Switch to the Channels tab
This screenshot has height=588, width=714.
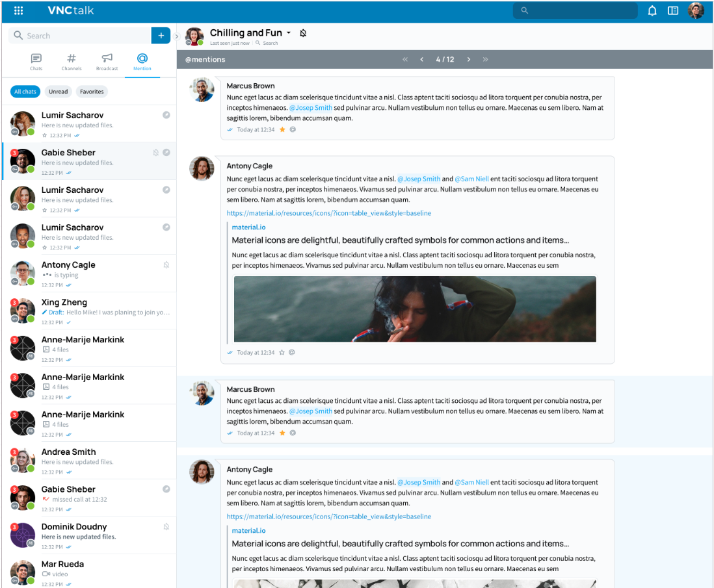click(72, 62)
